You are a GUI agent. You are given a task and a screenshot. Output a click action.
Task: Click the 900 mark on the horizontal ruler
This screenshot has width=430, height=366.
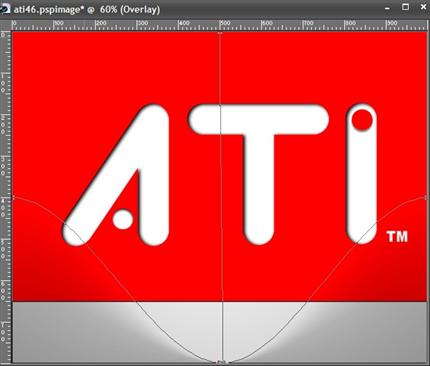pyautogui.click(x=391, y=24)
